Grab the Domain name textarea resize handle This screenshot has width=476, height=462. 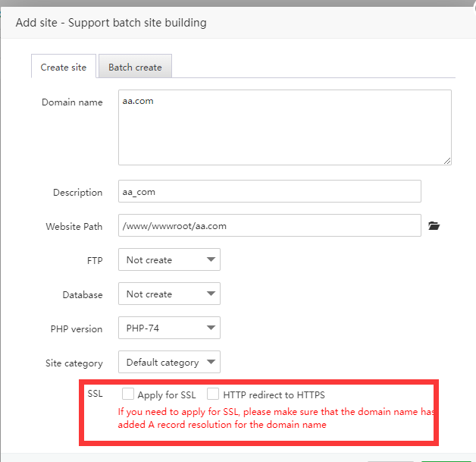tap(447, 160)
